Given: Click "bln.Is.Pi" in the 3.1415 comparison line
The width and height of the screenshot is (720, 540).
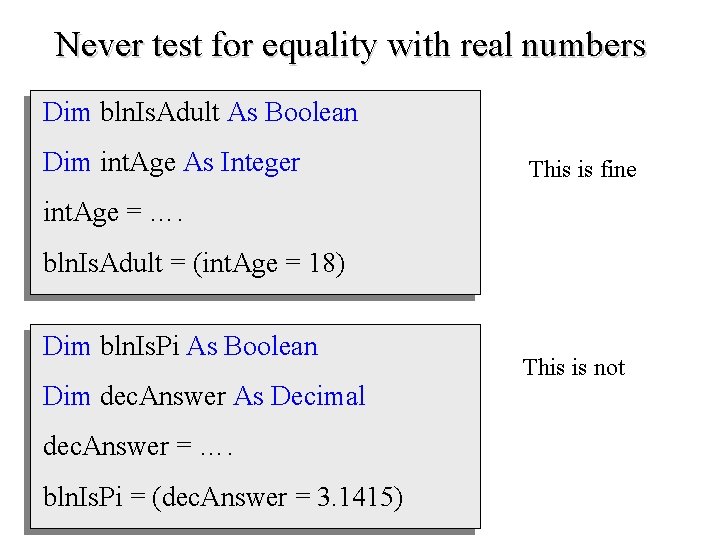Looking at the screenshot, I should pyautogui.click(x=82, y=496).
